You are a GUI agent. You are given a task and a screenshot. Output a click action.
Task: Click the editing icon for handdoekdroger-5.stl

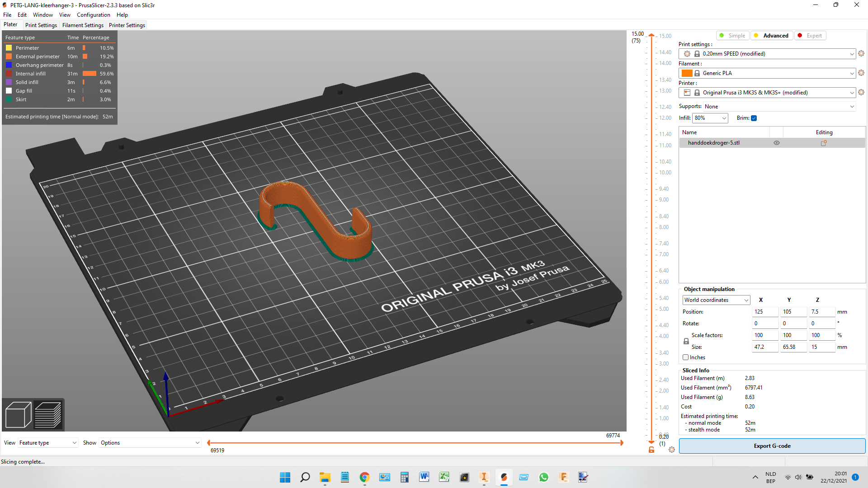click(x=824, y=143)
